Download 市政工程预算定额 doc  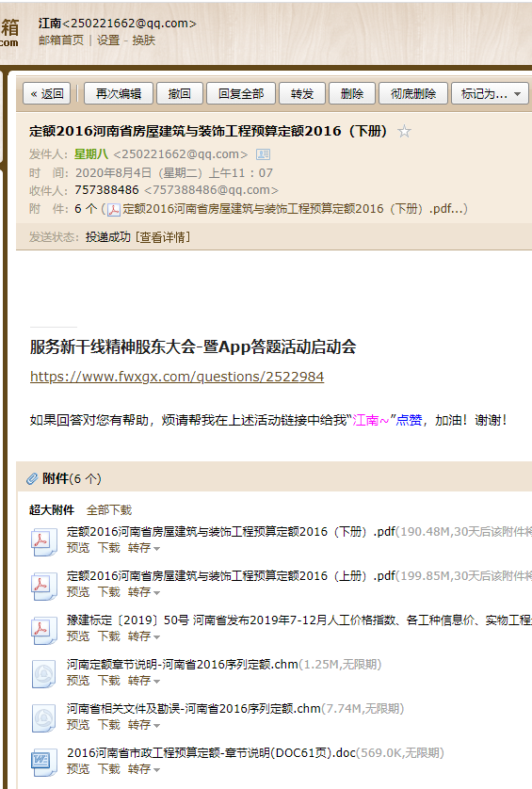(108, 769)
